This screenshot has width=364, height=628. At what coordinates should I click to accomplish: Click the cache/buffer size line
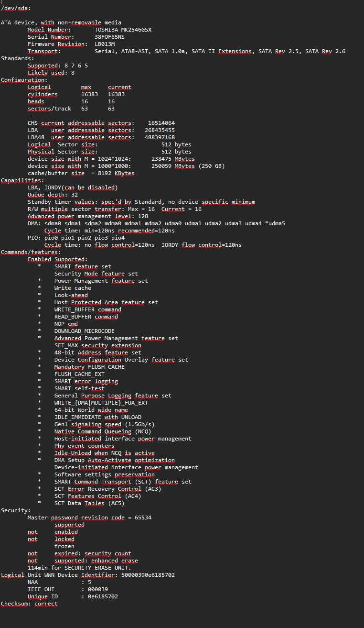point(81,173)
